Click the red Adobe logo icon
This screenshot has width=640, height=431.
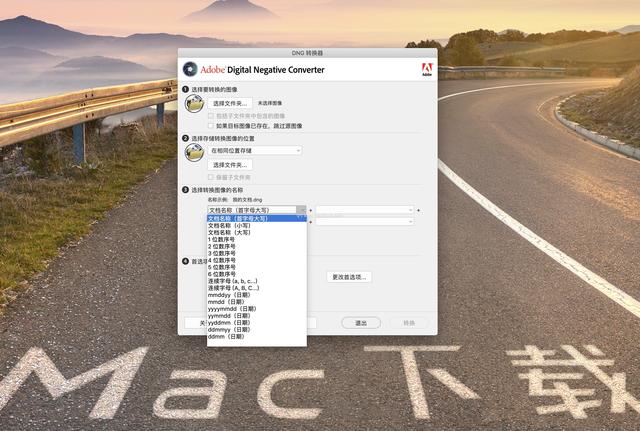pyautogui.click(x=427, y=69)
